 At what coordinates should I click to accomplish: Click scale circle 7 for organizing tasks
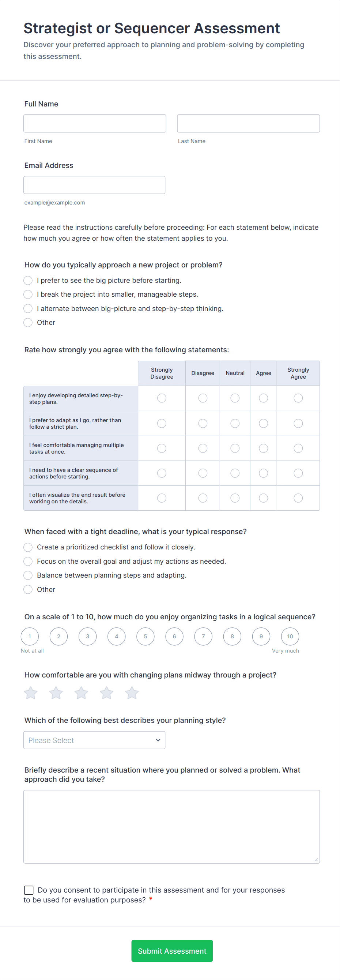pos(203,636)
